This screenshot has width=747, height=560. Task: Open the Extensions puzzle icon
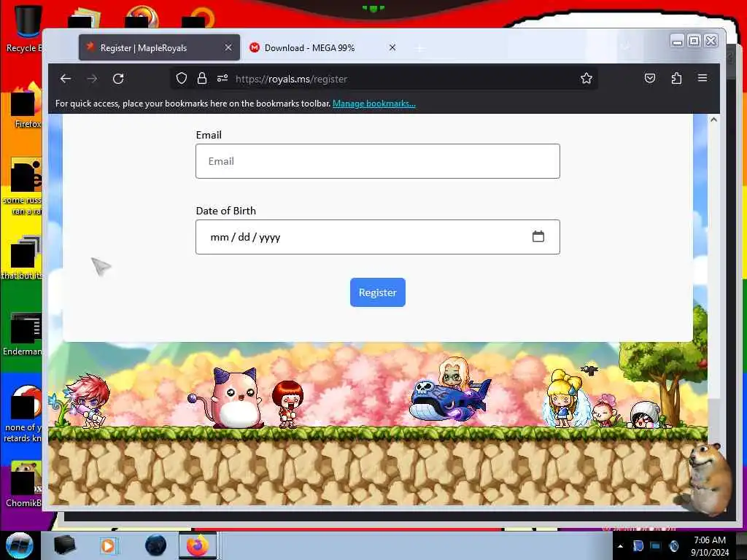pos(676,78)
